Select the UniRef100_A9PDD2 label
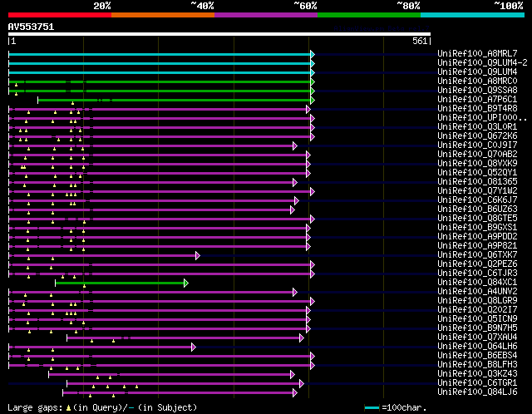Viewport: 532px width, 414px height. tap(477, 237)
